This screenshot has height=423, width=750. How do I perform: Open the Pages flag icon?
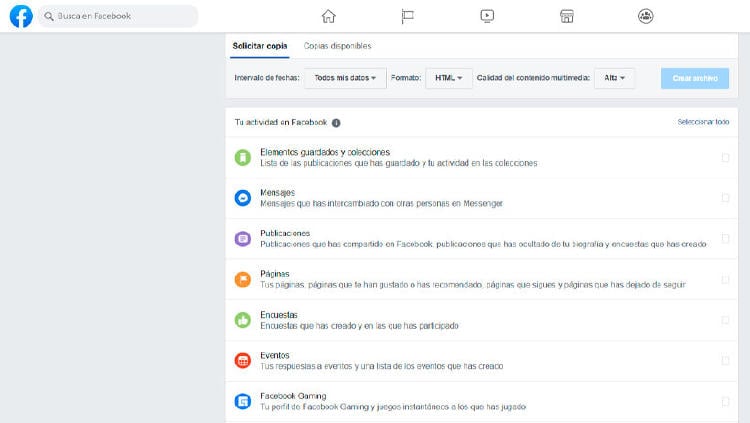[x=407, y=16]
